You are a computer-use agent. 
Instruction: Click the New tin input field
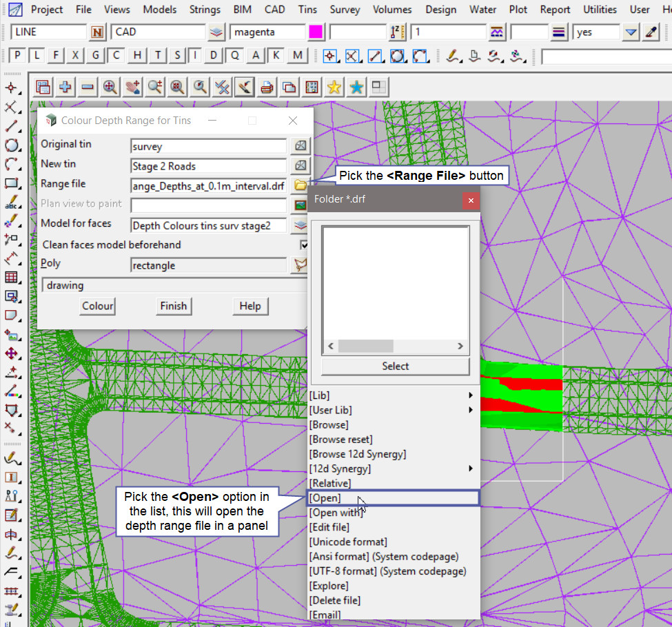pos(208,166)
